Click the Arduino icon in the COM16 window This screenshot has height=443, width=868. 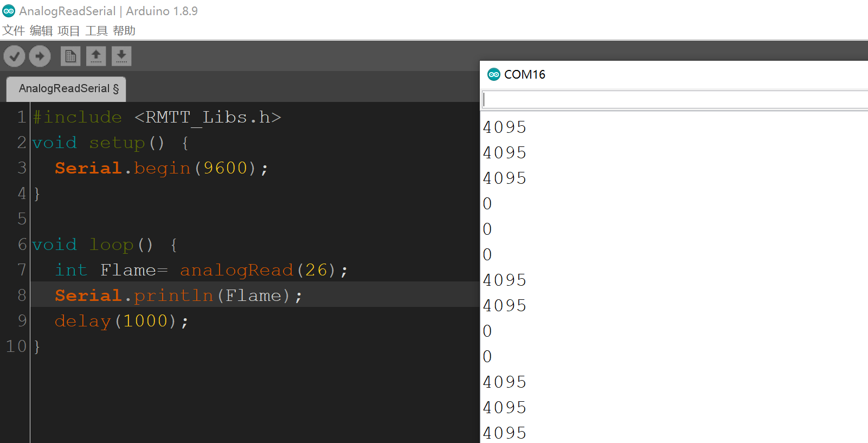(494, 74)
